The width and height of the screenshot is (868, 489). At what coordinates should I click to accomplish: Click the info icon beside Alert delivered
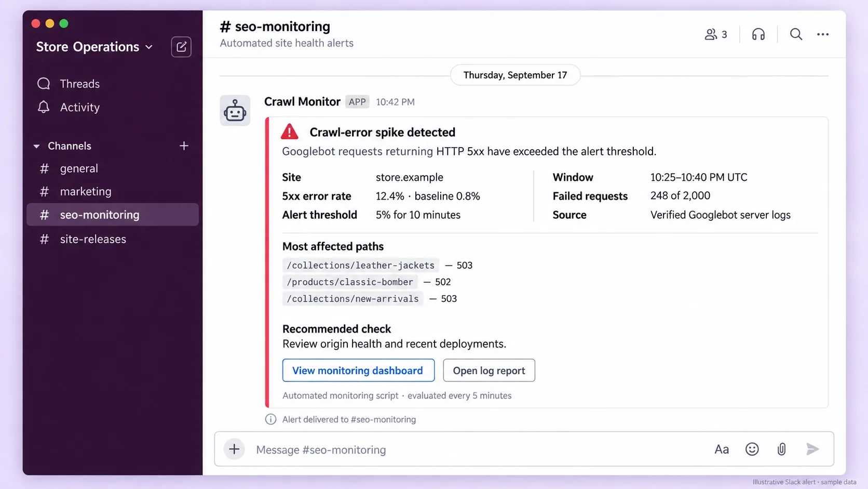pyautogui.click(x=270, y=419)
